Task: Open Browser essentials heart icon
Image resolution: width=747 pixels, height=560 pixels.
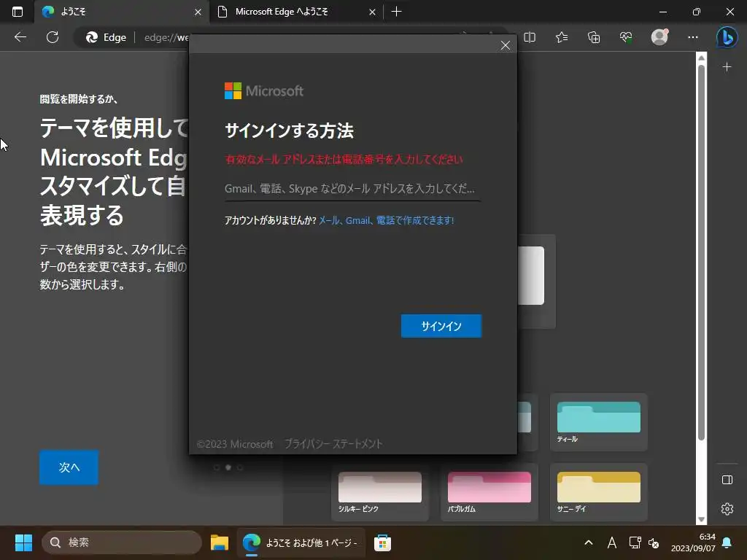Action: pos(626,37)
